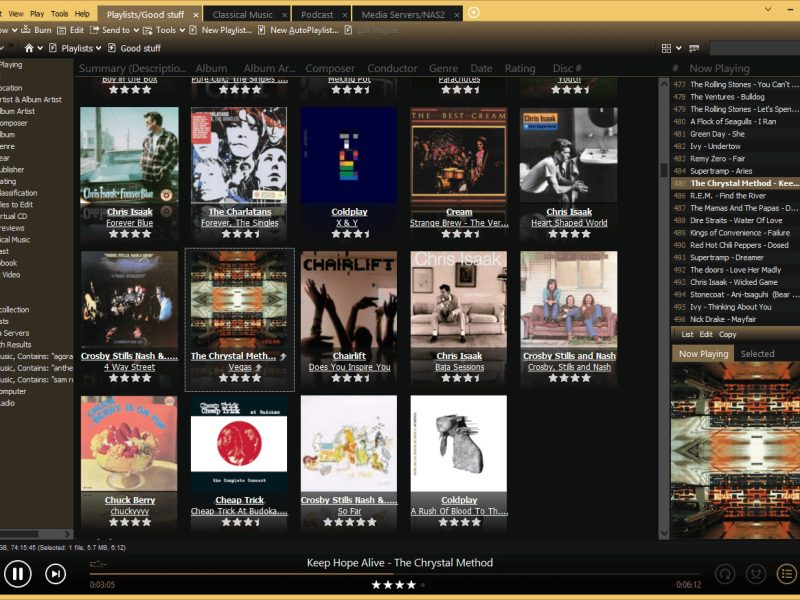
Task: Open the Forever Blue album link
Action: [x=130, y=223]
